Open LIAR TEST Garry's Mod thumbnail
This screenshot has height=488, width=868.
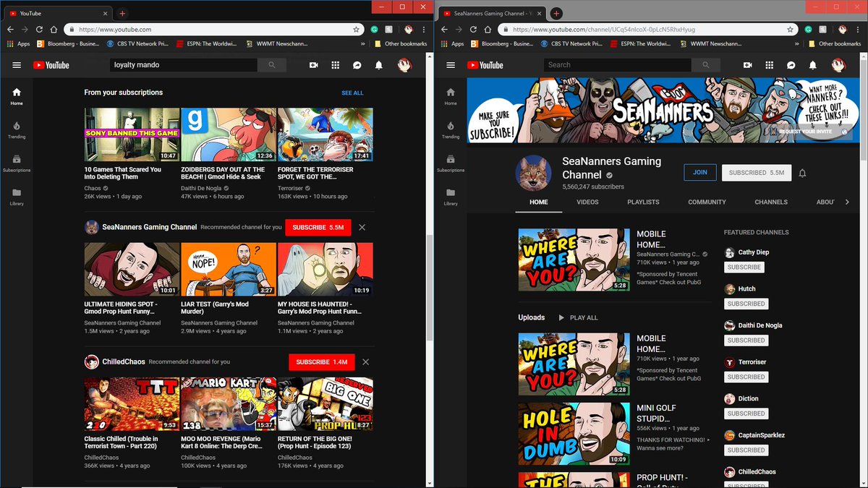[x=229, y=269]
